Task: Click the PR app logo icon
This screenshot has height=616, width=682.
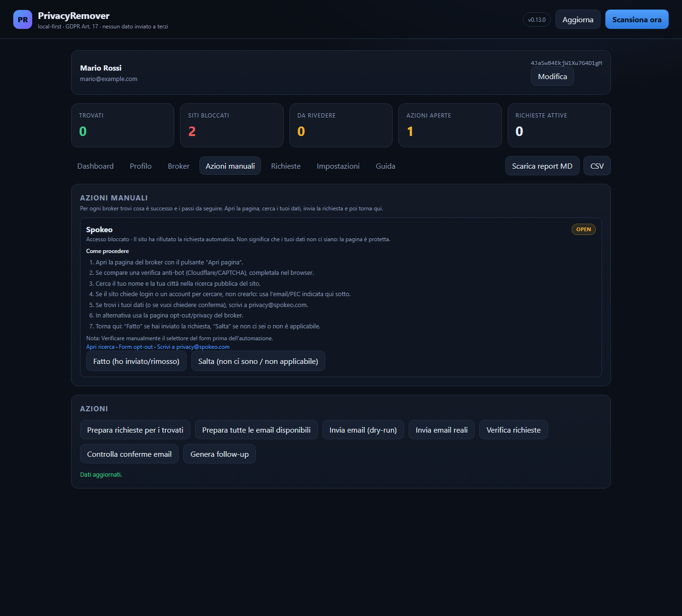Action: click(x=23, y=19)
